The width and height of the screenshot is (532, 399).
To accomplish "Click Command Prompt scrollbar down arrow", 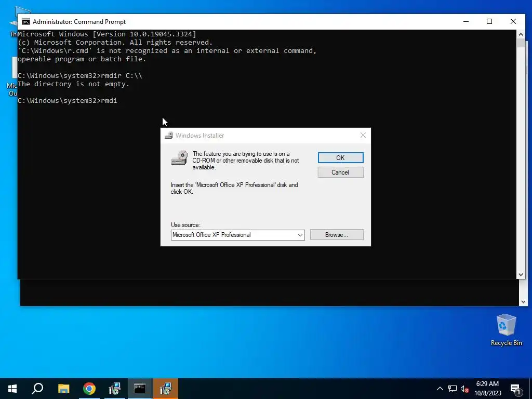I will click(x=521, y=275).
